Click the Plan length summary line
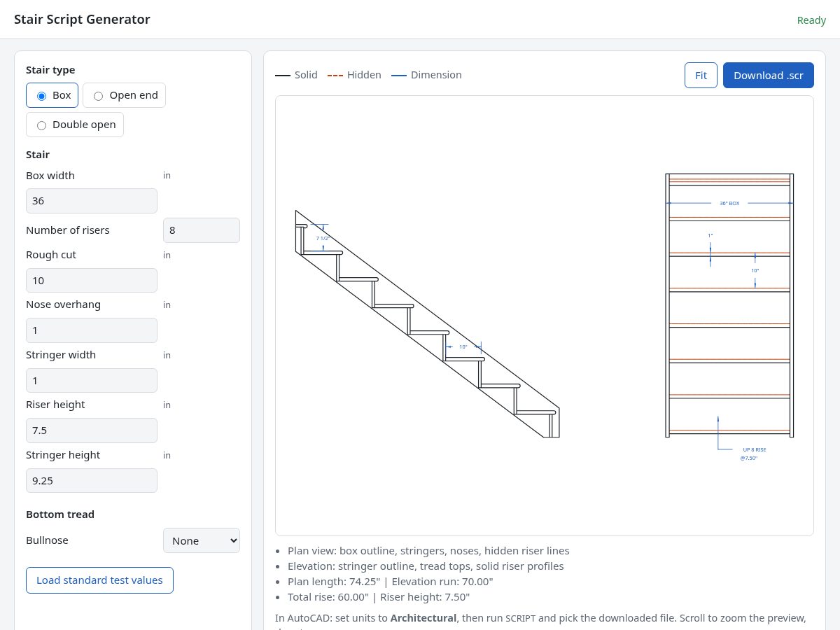 (x=391, y=582)
